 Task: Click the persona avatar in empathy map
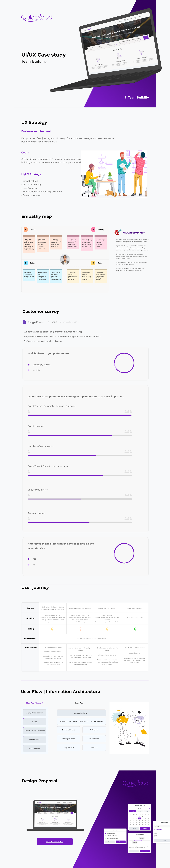click(65, 260)
